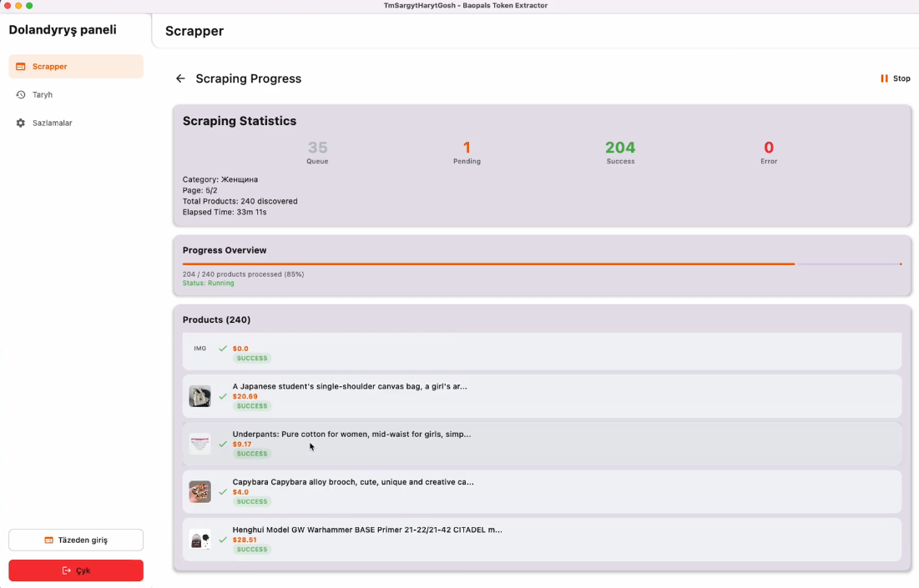This screenshot has height=588, width=919.
Task: Click the Products (240) heading
Action: [216, 319]
